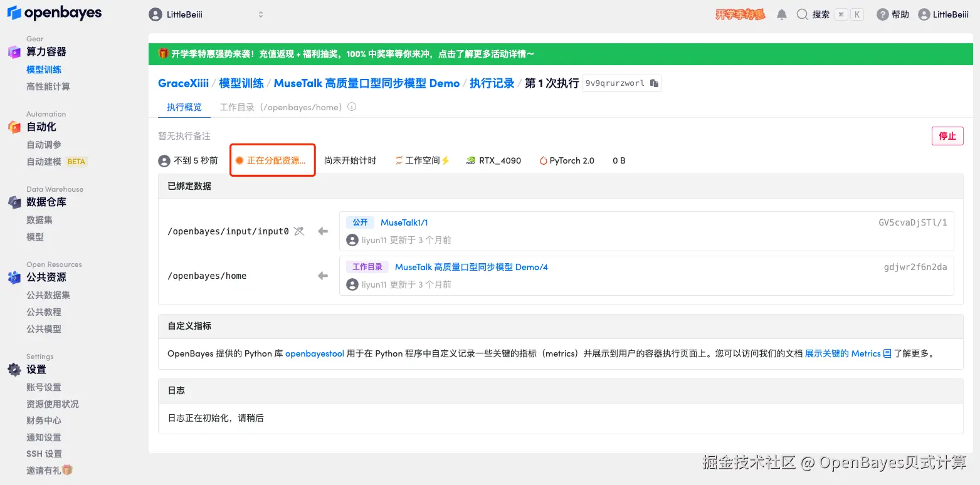Open the MuseTalk 高质量口型同步模型 Demo/4 link
Screen dimensions: 980x485
(x=472, y=267)
